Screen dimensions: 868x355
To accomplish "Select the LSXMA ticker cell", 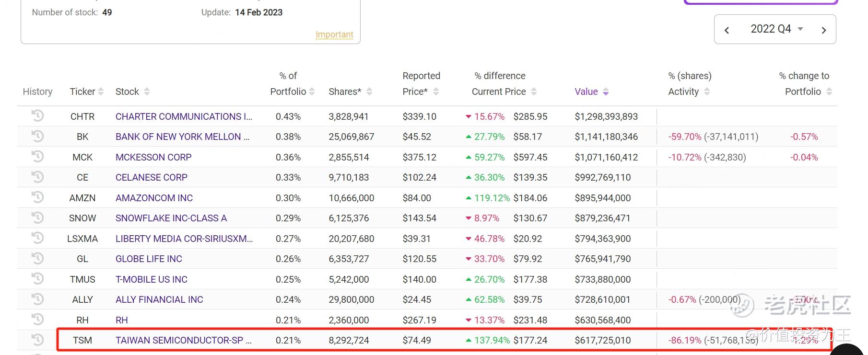I will point(82,239).
